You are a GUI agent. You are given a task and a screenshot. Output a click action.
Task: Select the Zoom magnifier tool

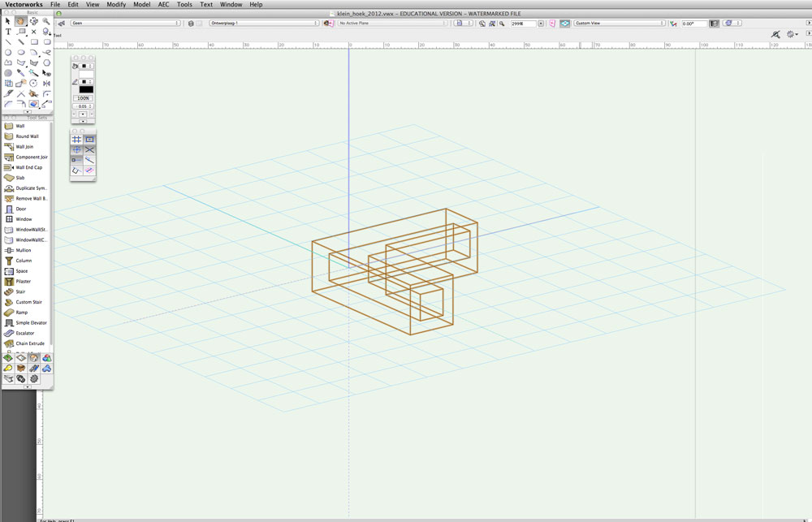point(46,21)
